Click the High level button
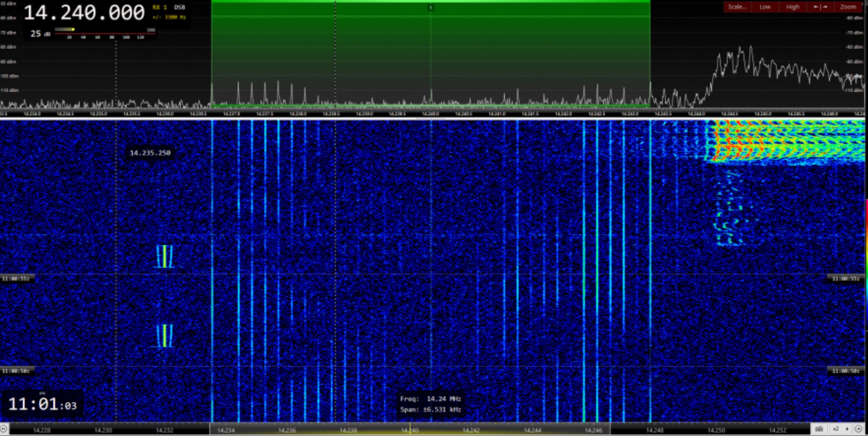The height and width of the screenshot is (436, 868). tap(793, 7)
